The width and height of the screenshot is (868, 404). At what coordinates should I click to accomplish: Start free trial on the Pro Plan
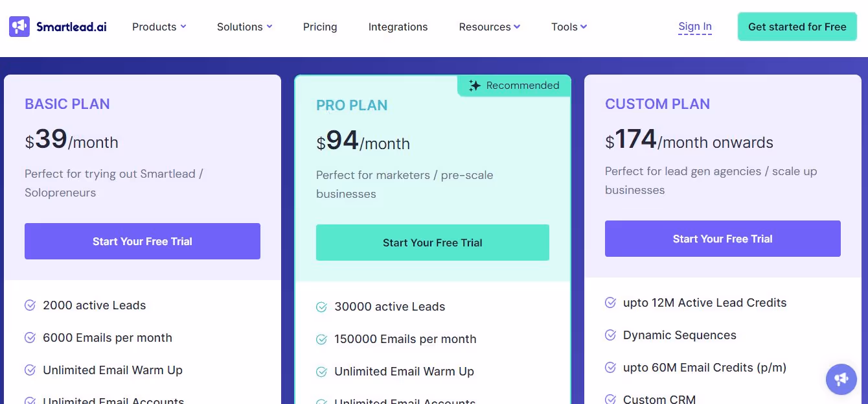pos(432,243)
